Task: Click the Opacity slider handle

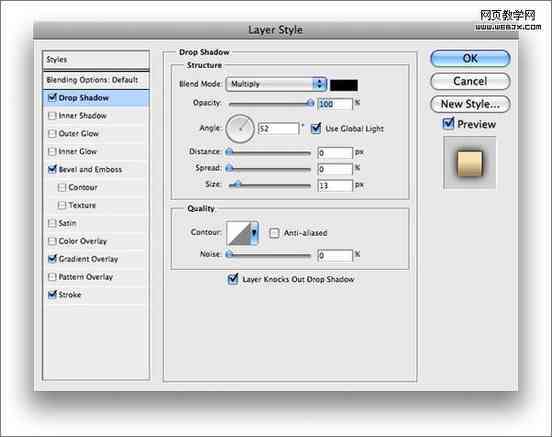Action: coord(310,103)
